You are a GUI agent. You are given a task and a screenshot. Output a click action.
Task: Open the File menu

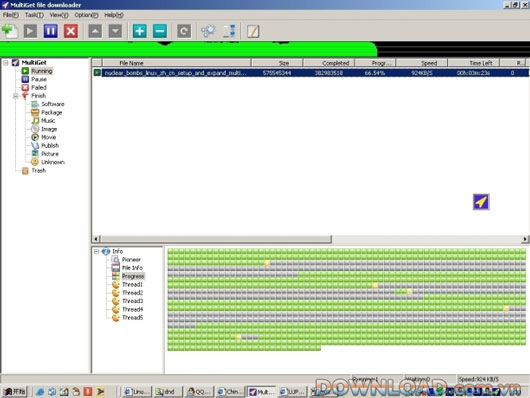coord(11,15)
